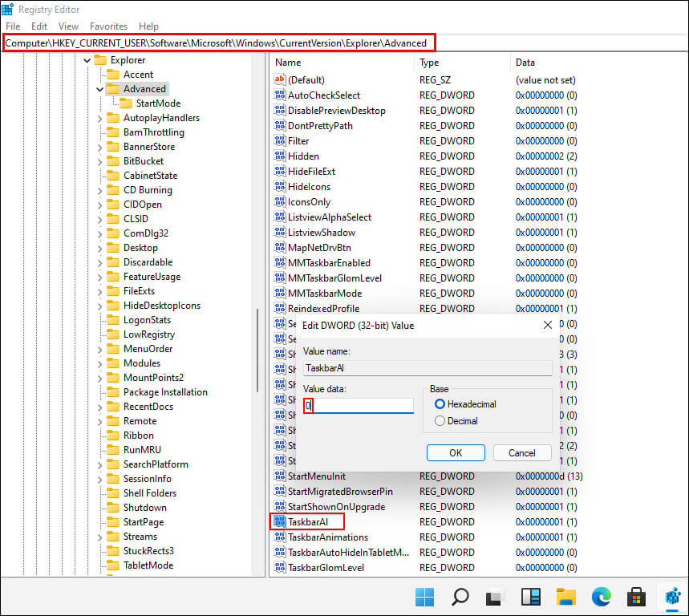This screenshot has width=689, height=616.
Task: Click the MapNetDrvBtn DWORD icon
Action: tap(279, 247)
